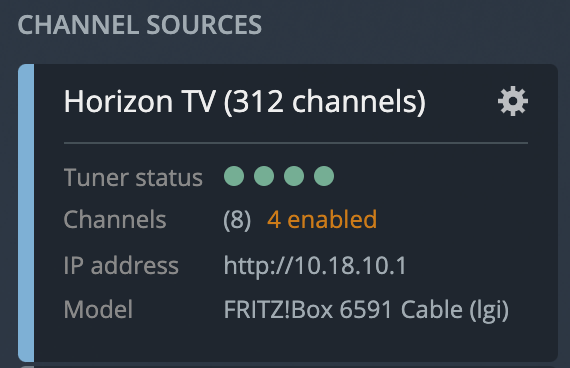The image size is (570, 368).
Task: Click the fourth green tuner status dot
Action: [324, 176]
